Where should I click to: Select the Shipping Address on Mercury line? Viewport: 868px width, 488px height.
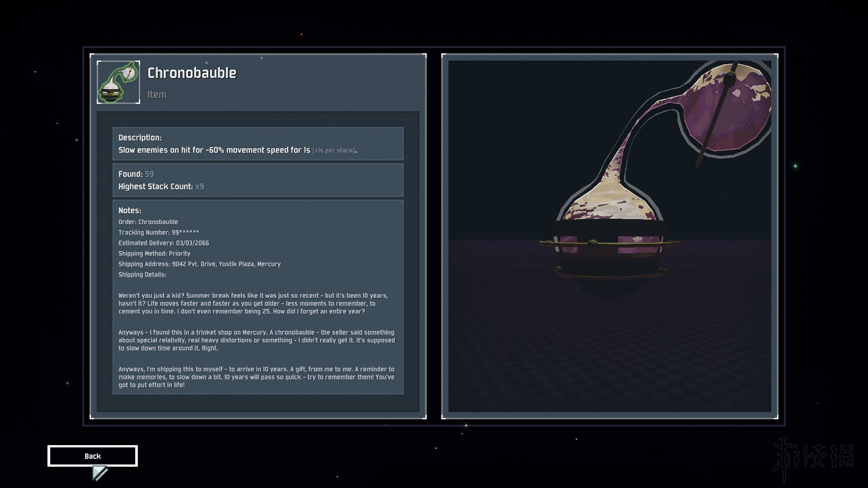pos(200,264)
